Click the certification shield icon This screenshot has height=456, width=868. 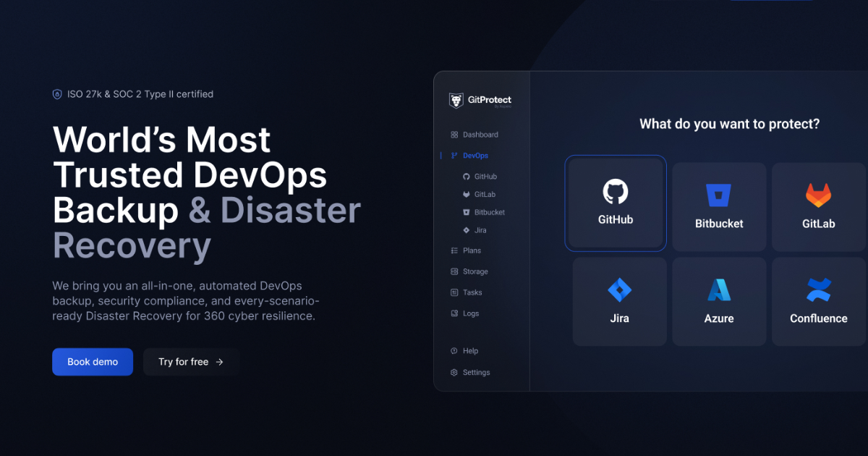pyautogui.click(x=57, y=94)
